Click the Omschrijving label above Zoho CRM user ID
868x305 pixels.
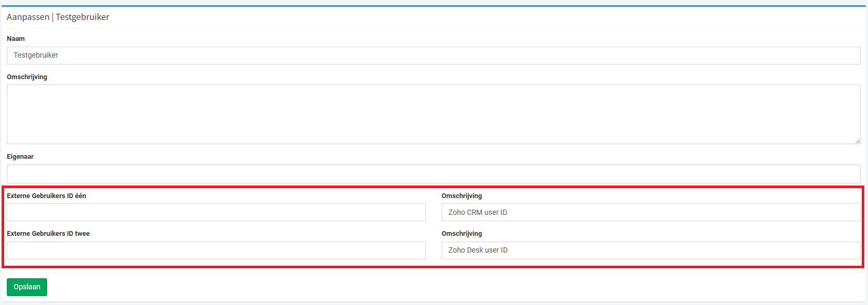click(x=461, y=196)
